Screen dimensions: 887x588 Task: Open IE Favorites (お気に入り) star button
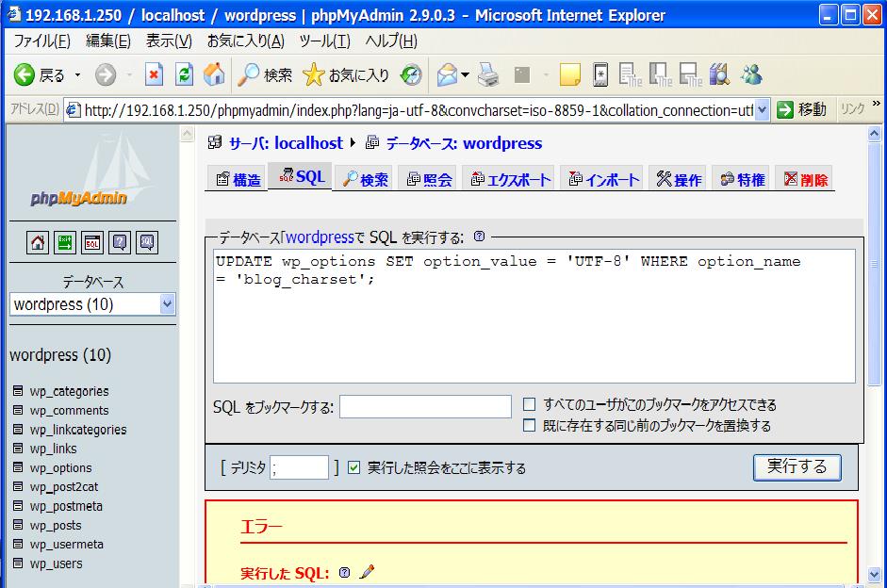pos(346,74)
